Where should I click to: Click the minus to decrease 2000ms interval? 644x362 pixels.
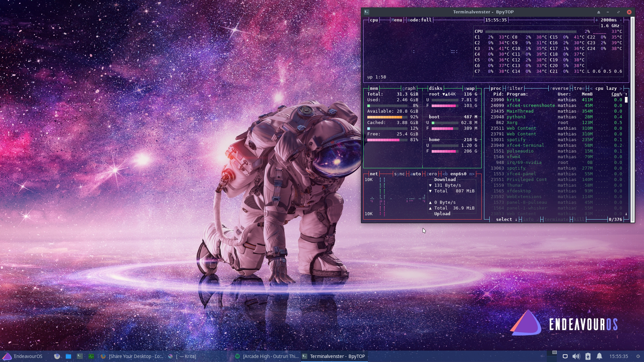click(x=621, y=20)
